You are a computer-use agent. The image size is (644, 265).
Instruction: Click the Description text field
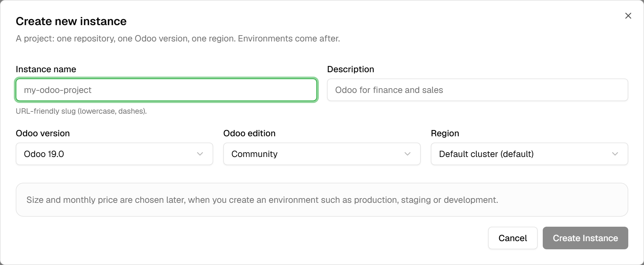tap(477, 90)
